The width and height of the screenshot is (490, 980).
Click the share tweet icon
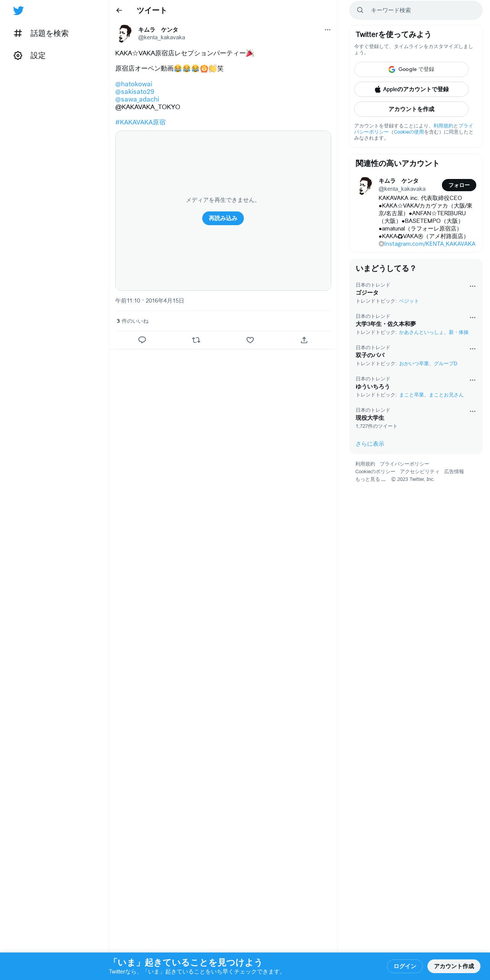coord(304,340)
